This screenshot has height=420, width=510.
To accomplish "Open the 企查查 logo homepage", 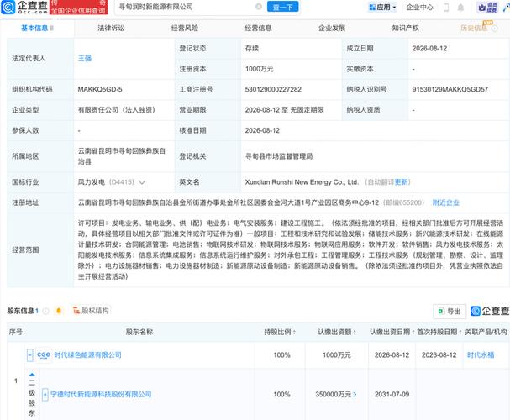I will click(x=24, y=8).
